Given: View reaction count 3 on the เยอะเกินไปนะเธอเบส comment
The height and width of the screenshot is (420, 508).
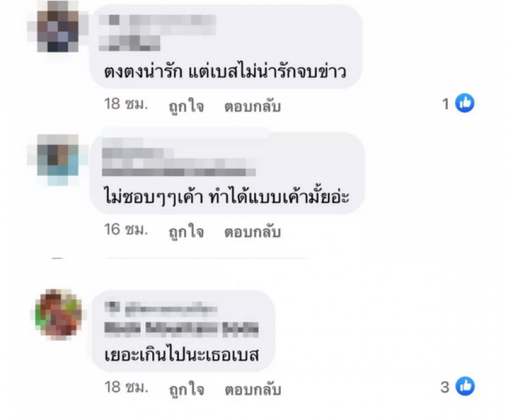Looking at the screenshot, I should click(445, 387).
